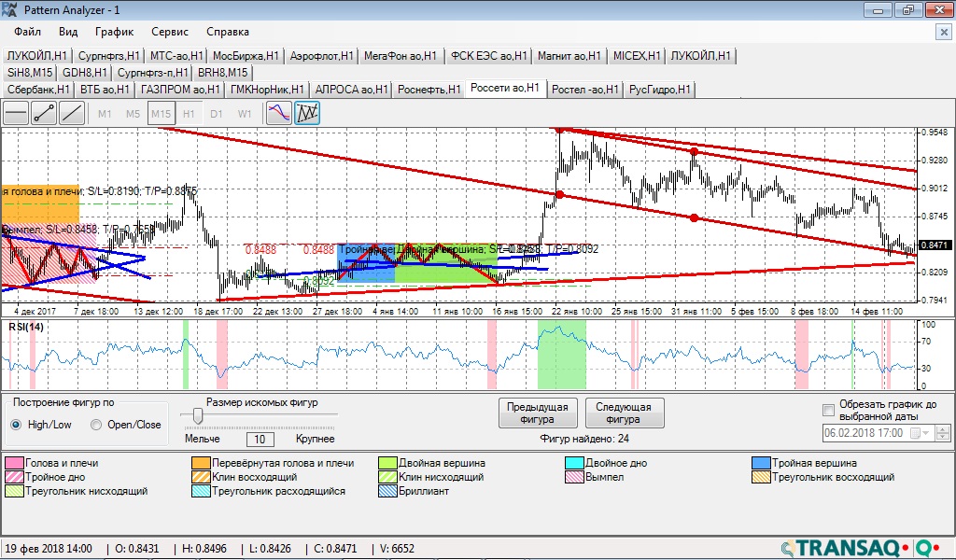The height and width of the screenshot is (560, 956).
Task: Click the date field spinner arrows
Action: (x=943, y=433)
